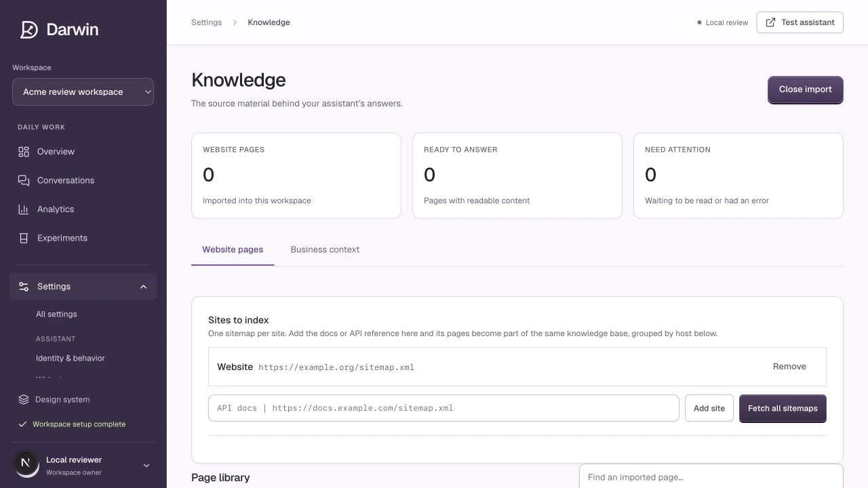The image size is (868, 488).
Task: Collapse the Settings section chevron
Action: pos(143,287)
